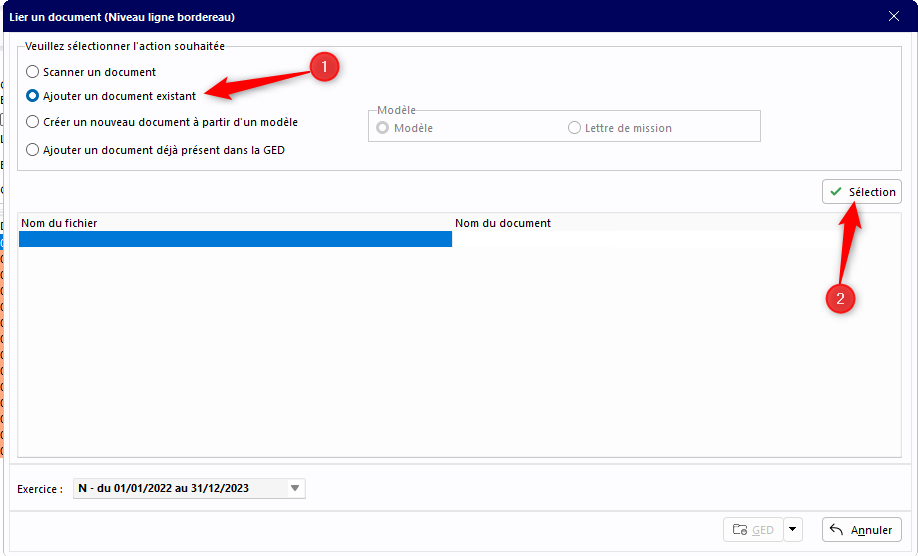Click the Lier un document title bar
Screen dimensions: 918x556
point(400,16)
